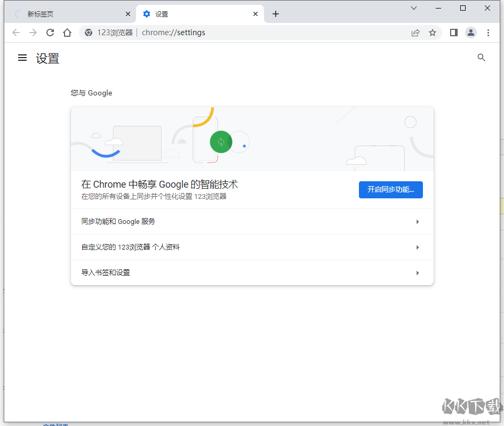Bookmark this page with the star icon
The width and height of the screenshot is (504, 426).
coord(433,33)
